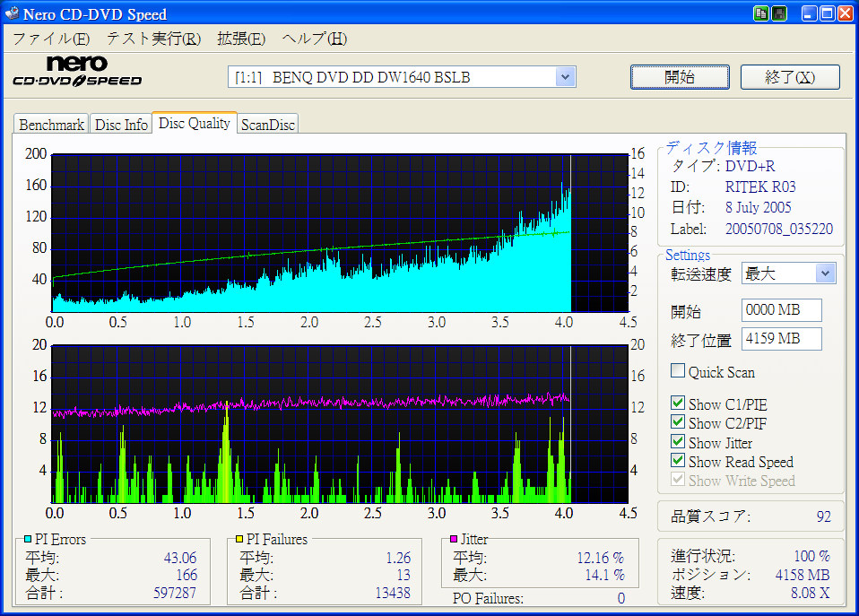Image resolution: width=859 pixels, height=616 pixels.
Task: Click the position value 4158 MB
Action: click(803, 575)
